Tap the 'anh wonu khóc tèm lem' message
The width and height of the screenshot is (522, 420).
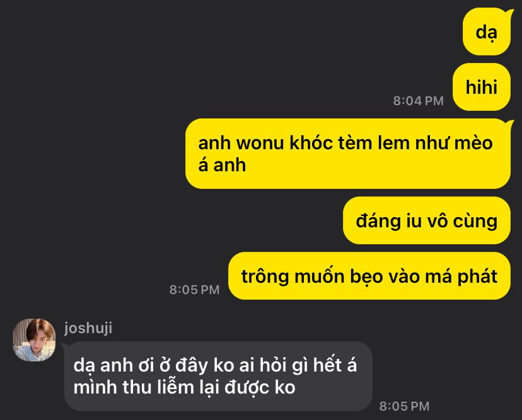(x=348, y=154)
